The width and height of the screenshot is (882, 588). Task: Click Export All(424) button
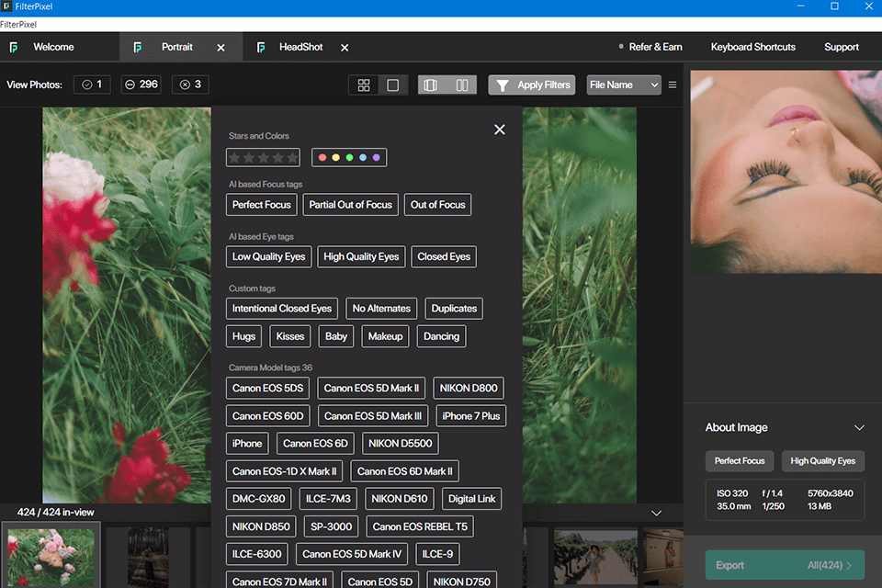coord(785,565)
